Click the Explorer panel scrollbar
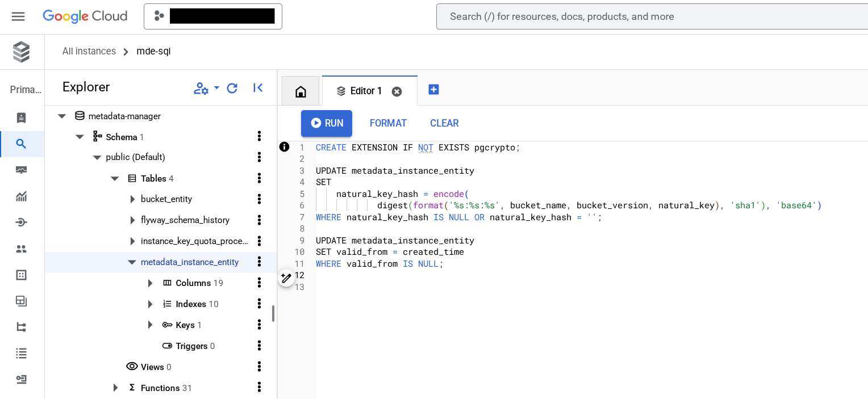This screenshot has height=399, width=868. tap(273, 314)
